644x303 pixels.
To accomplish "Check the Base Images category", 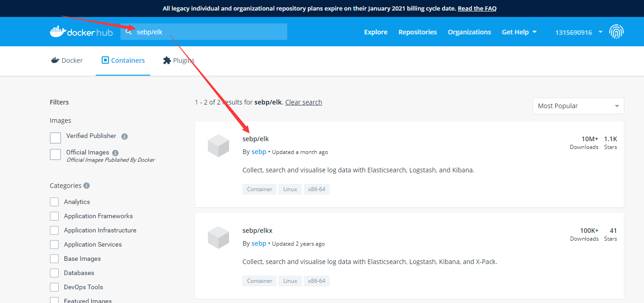I will click(55, 259).
